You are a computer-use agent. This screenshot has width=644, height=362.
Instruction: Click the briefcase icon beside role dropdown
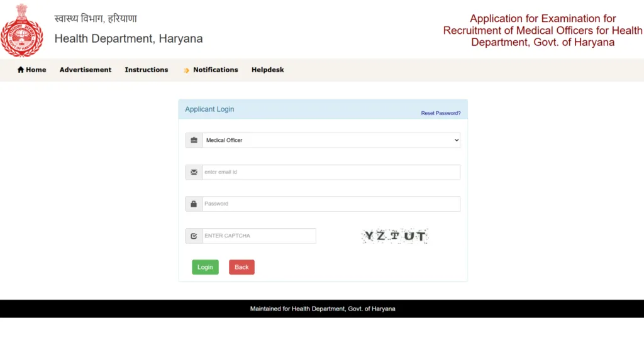click(194, 140)
